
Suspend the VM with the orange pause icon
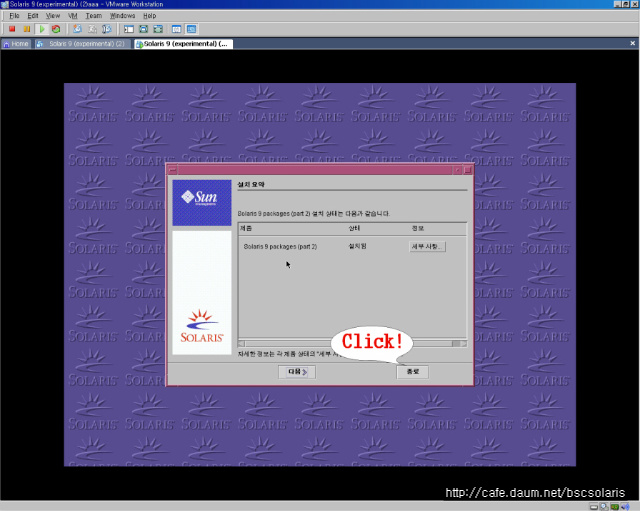27,29
